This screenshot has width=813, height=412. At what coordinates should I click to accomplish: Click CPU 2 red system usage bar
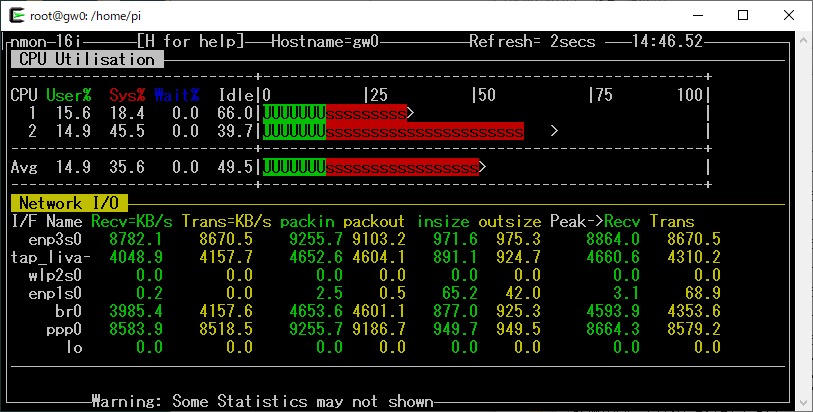click(x=425, y=131)
